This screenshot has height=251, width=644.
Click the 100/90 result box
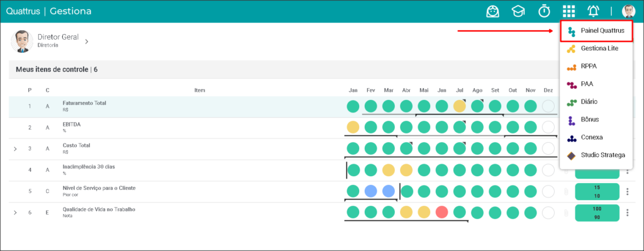click(x=597, y=213)
